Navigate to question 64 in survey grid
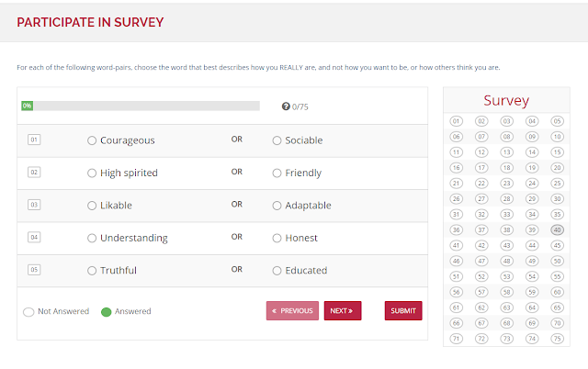 [x=532, y=307]
